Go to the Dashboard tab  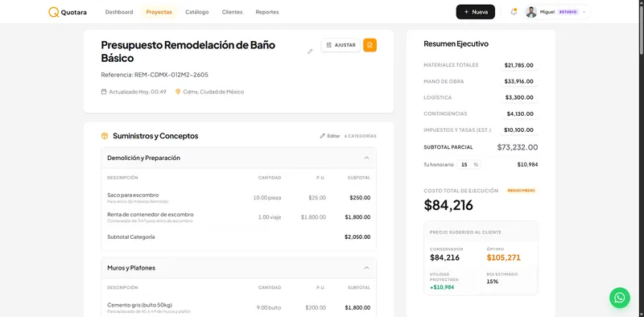tap(119, 12)
